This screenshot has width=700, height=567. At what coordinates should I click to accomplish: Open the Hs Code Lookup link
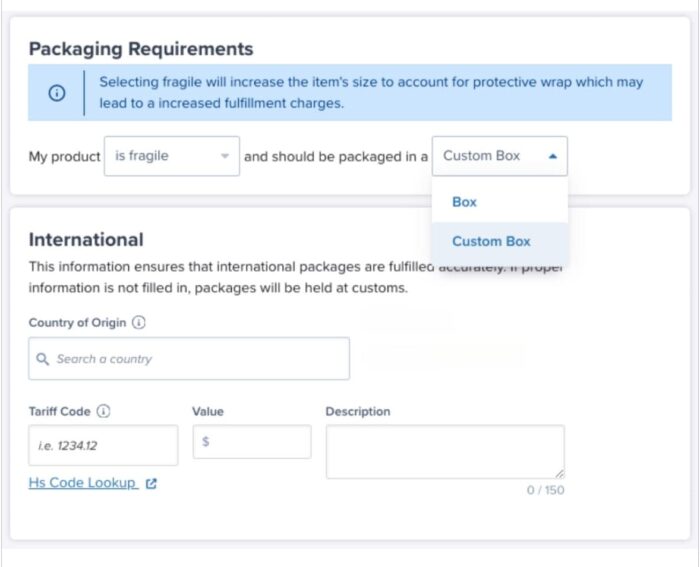pos(83,483)
